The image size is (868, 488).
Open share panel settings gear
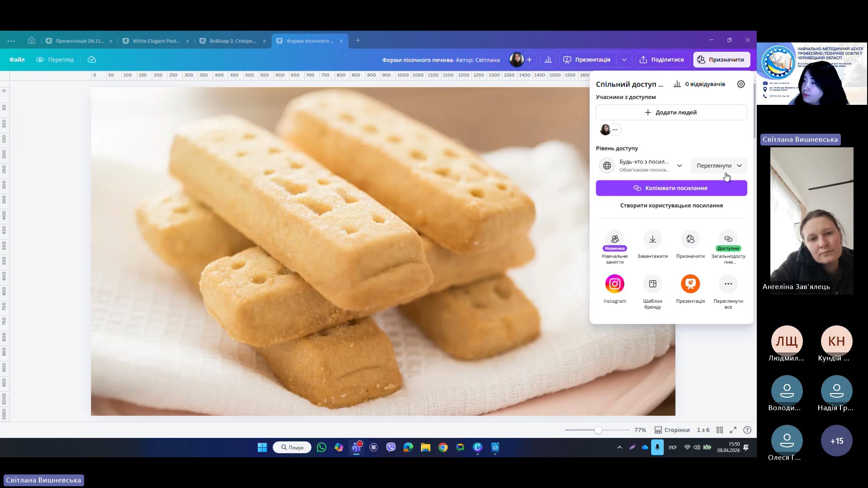click(741, 84)
